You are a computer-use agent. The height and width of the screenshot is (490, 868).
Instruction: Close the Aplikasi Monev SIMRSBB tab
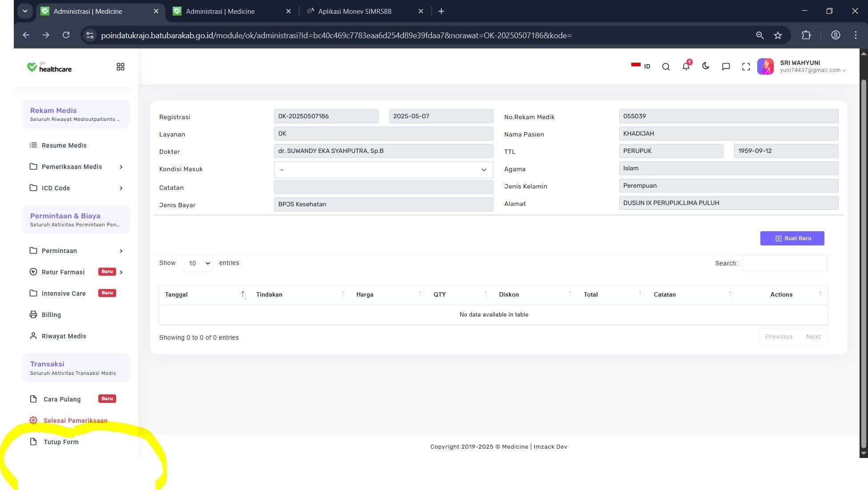420,11
